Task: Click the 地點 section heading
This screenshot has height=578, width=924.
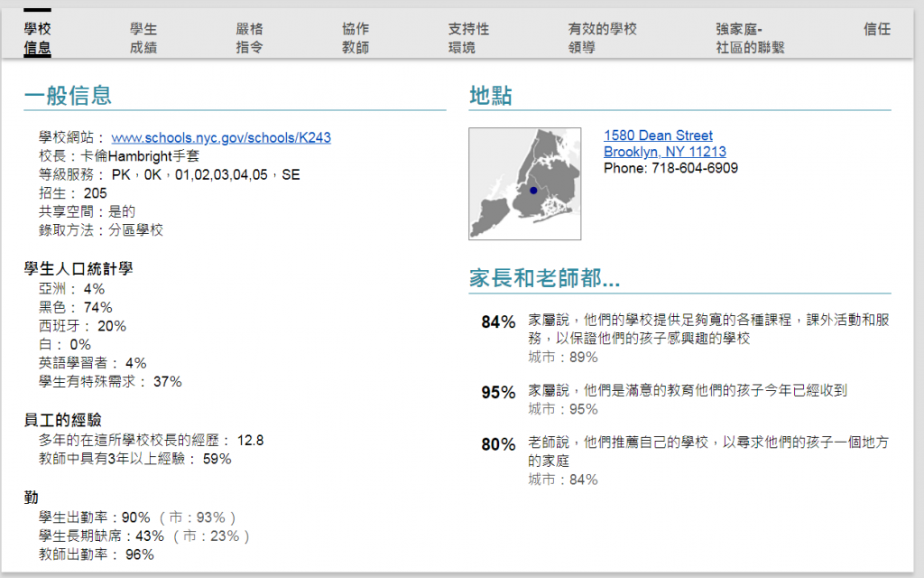Action: pos(490,95)
